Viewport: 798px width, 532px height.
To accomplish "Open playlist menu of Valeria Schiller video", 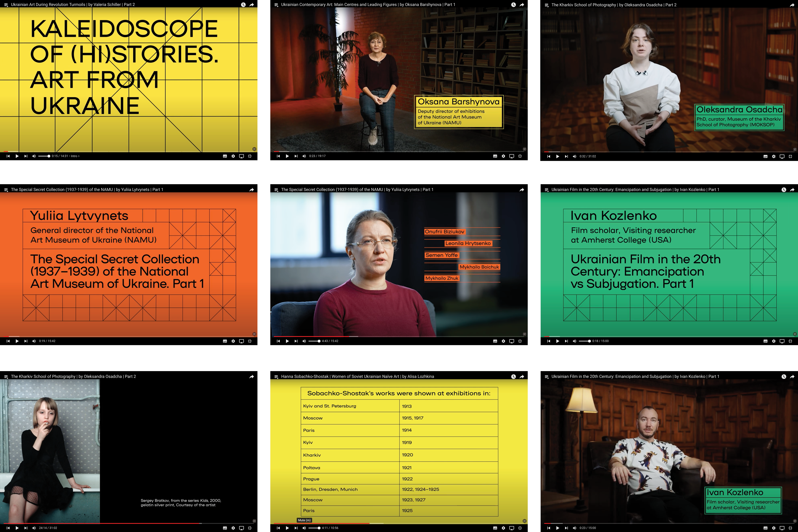I will click(6, 5).
